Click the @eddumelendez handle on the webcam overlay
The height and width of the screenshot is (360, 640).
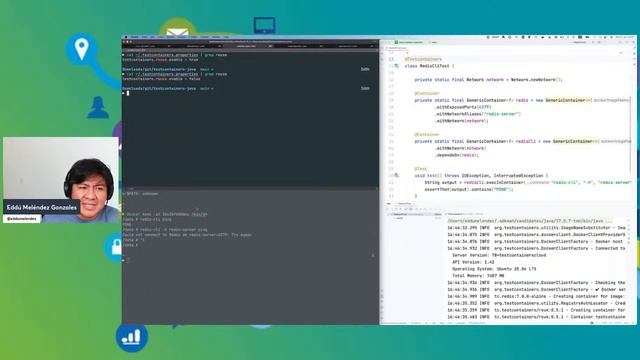pos(22,219)
